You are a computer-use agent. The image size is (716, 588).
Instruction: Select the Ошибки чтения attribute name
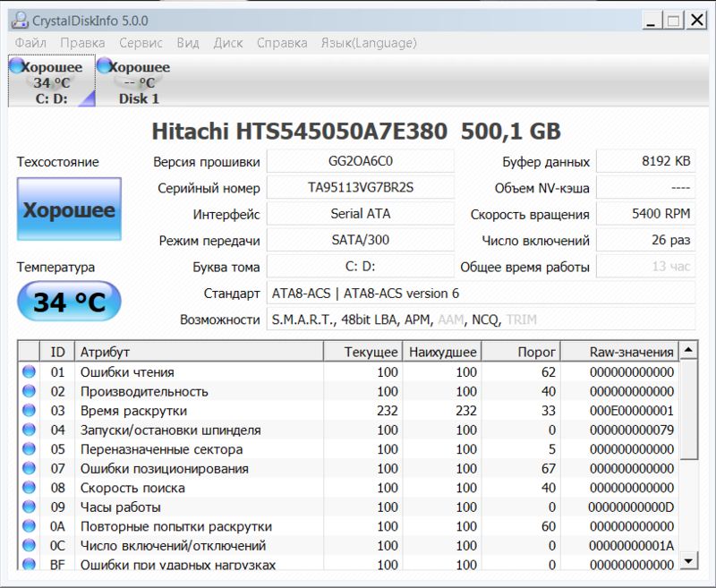(x=127, y=371)
